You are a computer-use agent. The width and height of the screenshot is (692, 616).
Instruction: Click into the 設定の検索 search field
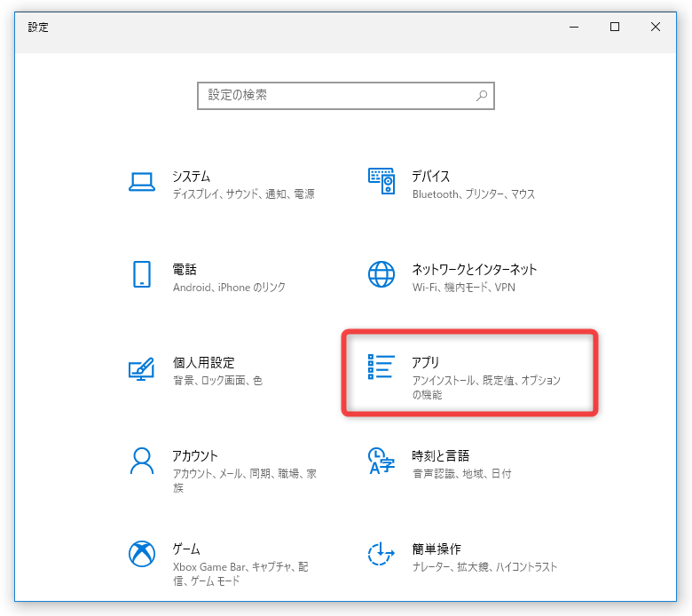pyautogui.click(x=346, y=95)
